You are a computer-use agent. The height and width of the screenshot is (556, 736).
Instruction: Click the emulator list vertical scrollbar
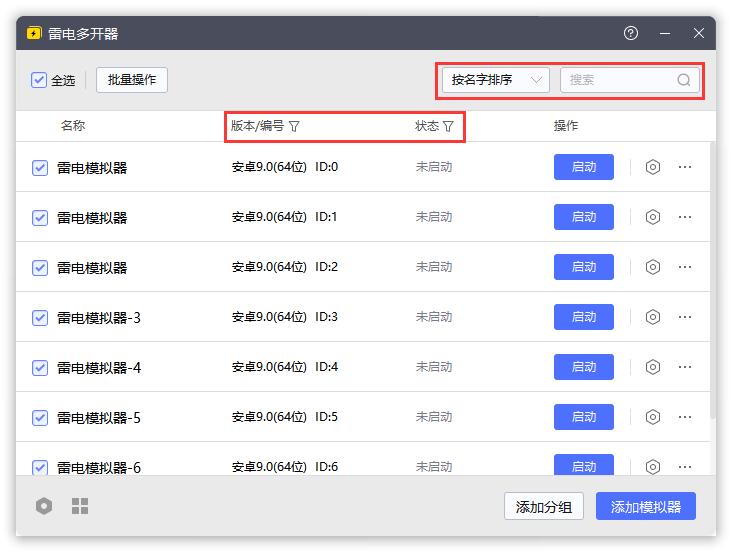click(713, 282)
